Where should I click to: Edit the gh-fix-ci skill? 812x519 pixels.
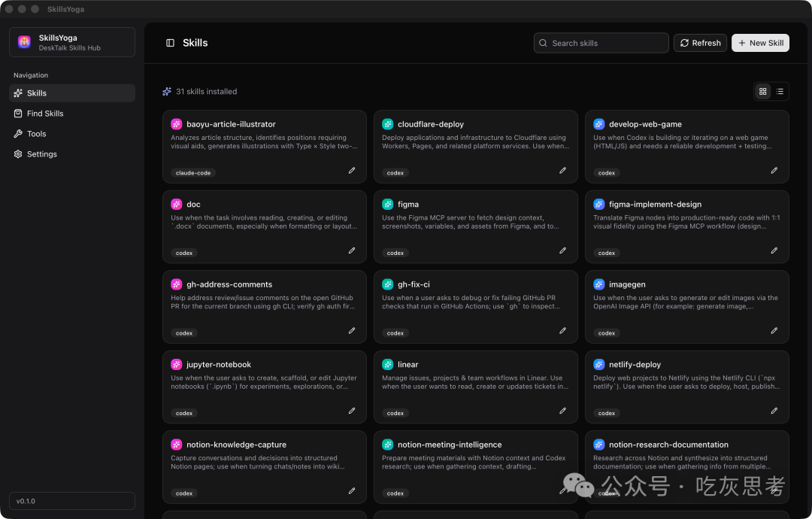pyautogui.click(x=563, y=330)
